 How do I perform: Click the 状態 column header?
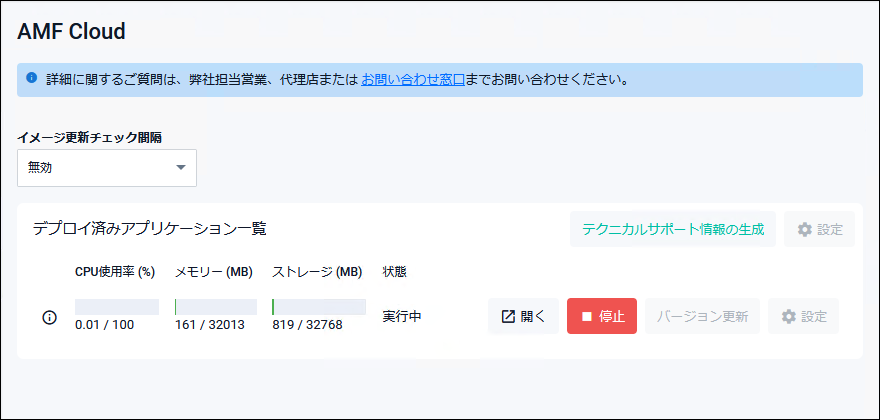pos(395,272)
